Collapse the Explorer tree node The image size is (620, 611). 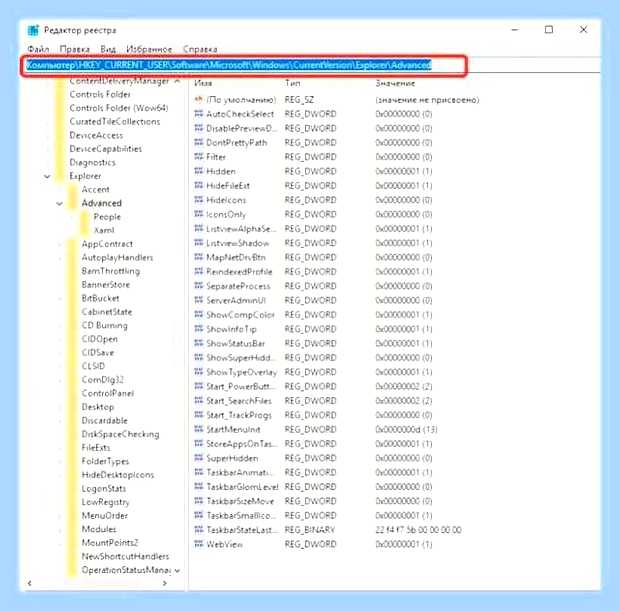click(47, 176)
